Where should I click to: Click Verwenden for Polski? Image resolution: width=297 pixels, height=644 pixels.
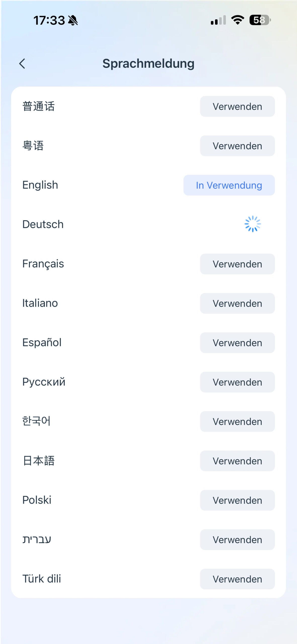click(x=237, y=500)
